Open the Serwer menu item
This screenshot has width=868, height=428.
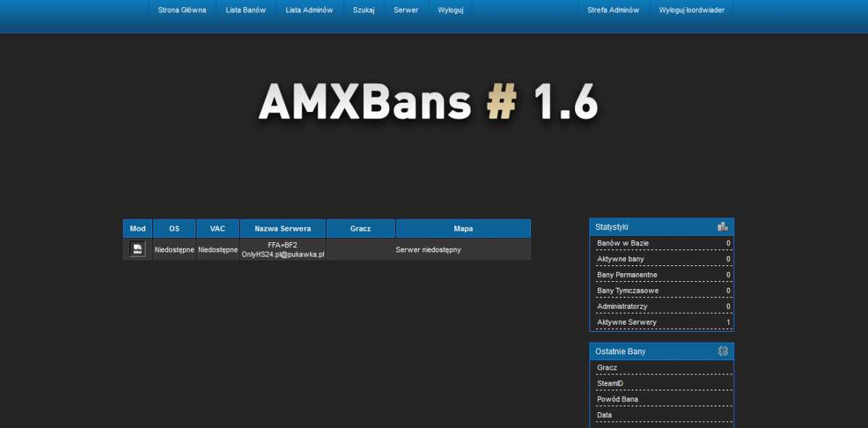[x=406, y=10]
